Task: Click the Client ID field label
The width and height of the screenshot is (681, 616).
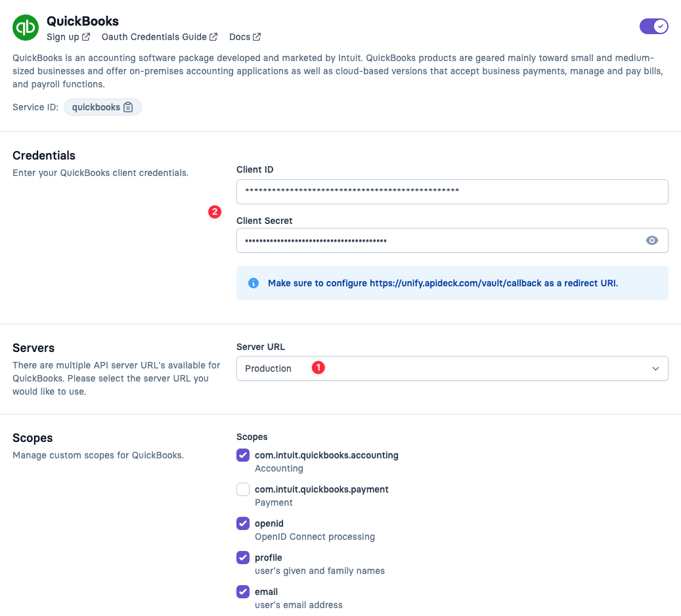Action: 255,169
